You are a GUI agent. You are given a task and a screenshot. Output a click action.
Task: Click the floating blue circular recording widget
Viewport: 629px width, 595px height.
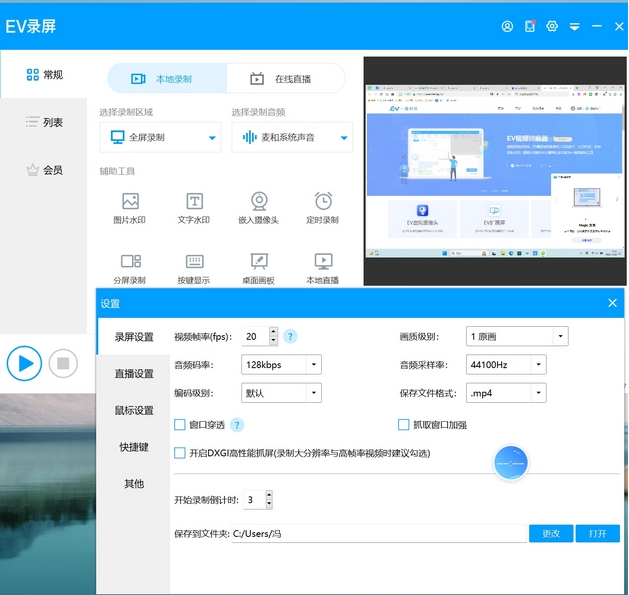point(510,463)
